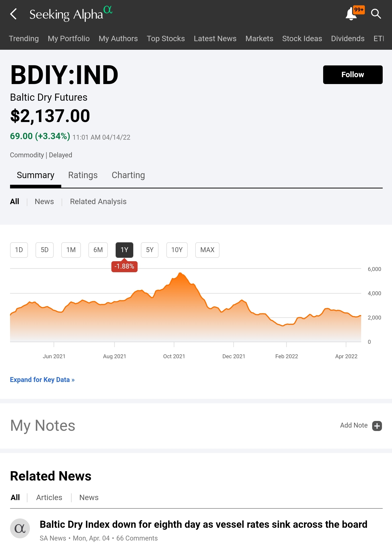The image size is (392, 554).
Task: Tap the alpha avatar beside news article
Action: click(x=20, y=529)
